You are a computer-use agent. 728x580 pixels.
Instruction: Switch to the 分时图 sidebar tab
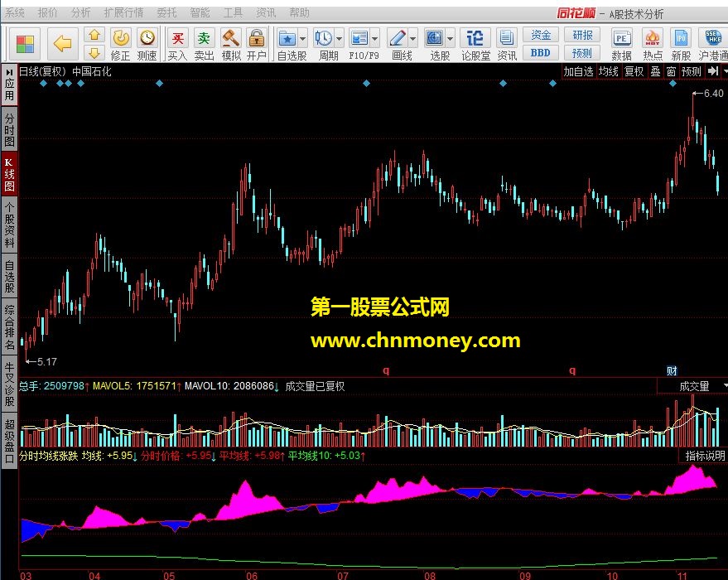(x=9, y=129)
